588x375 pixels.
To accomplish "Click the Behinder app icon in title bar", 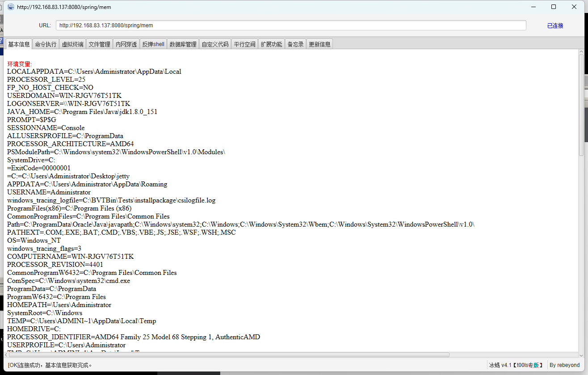I will [11, 7].
